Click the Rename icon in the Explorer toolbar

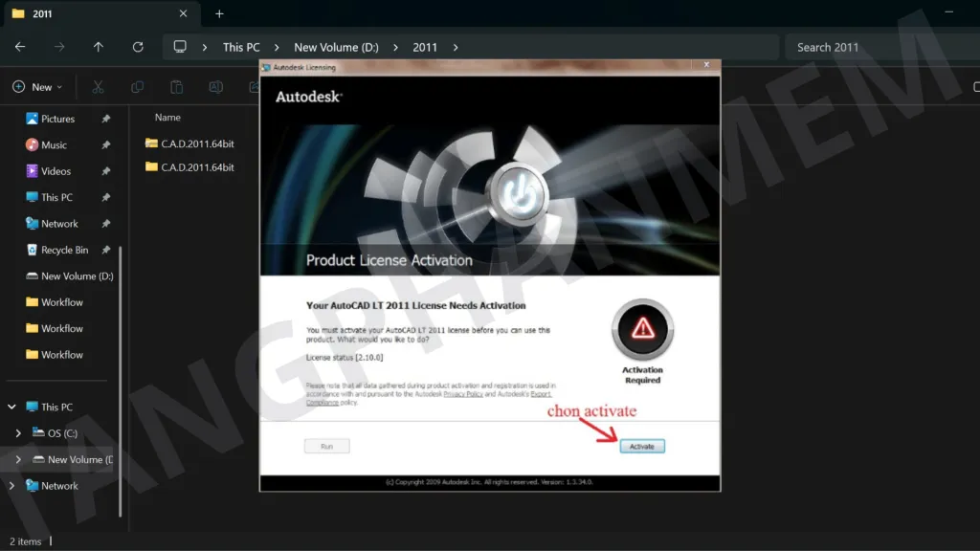tap(215, 87)
